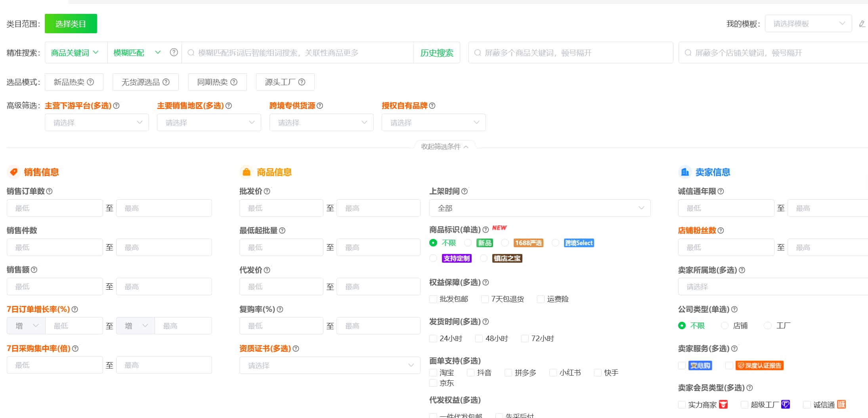Click help icon beside 卖家服务
This screenshot has height=418, width=868.
click(x=734, y=349)
